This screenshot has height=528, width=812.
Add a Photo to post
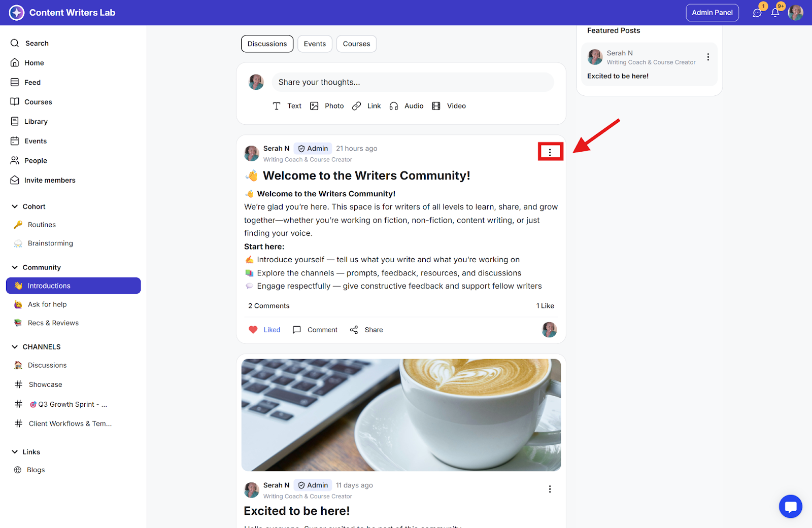327,106
